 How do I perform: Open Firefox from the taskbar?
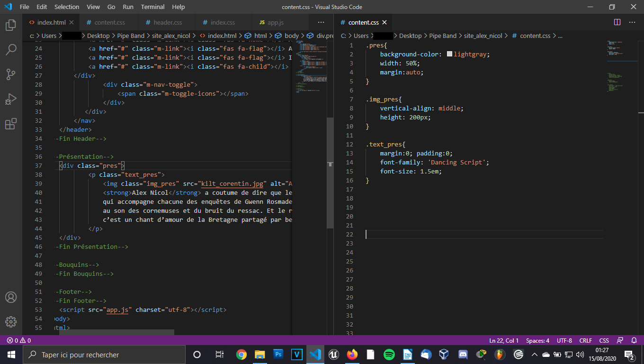[x=352, y=355]
